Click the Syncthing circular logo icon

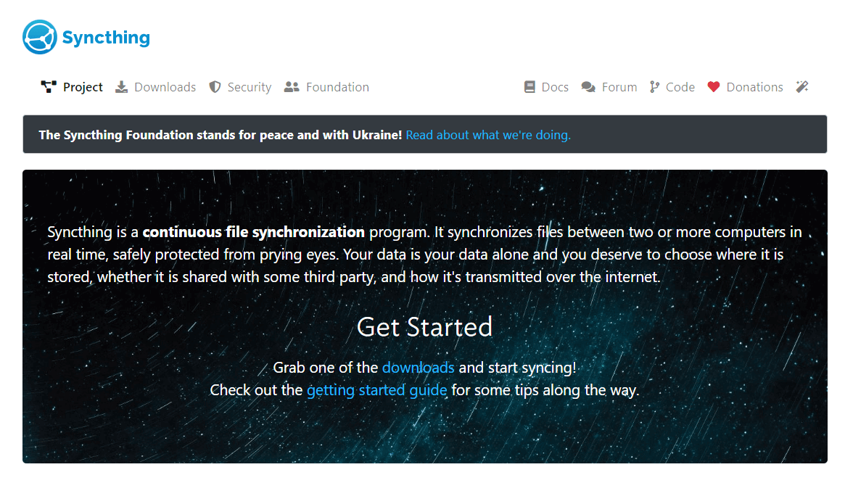[x=40, y=37]
